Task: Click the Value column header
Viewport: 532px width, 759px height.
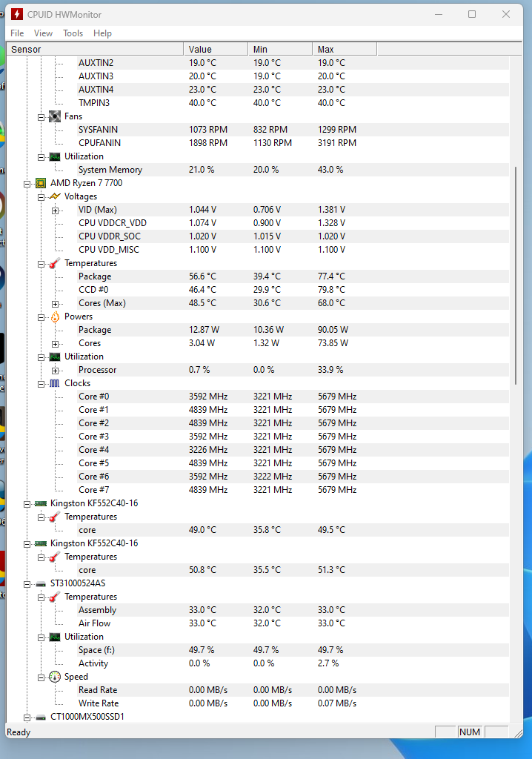Action: [216, 49]
